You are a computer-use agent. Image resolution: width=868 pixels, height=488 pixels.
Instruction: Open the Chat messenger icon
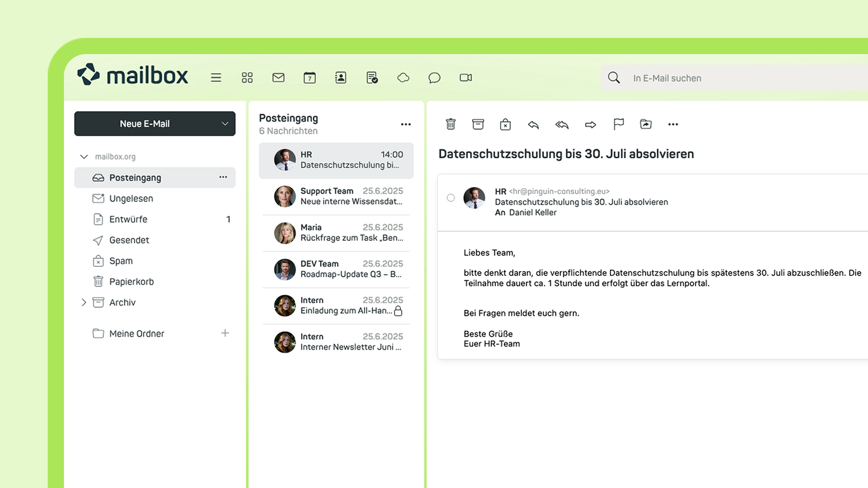coord(434,78)
